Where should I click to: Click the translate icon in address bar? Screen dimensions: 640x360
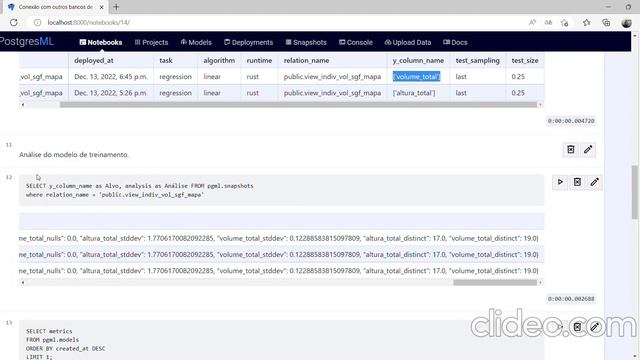(548, 22)
